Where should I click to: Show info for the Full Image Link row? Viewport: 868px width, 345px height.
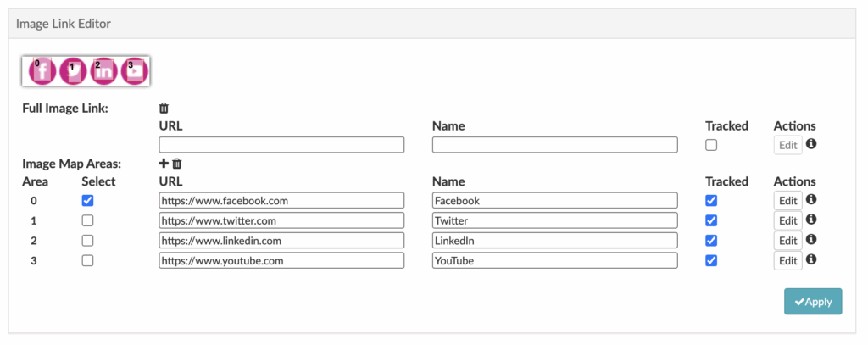(810, 145)
